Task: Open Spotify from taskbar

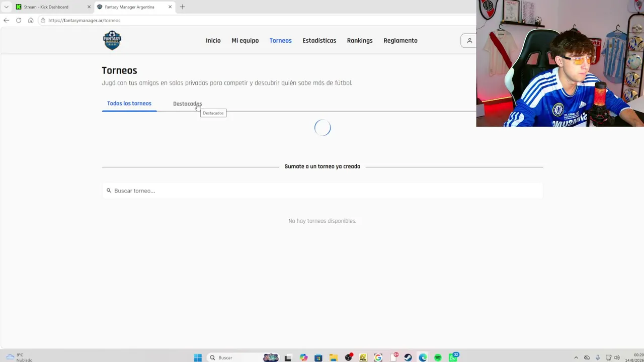Action: point(438,357)
